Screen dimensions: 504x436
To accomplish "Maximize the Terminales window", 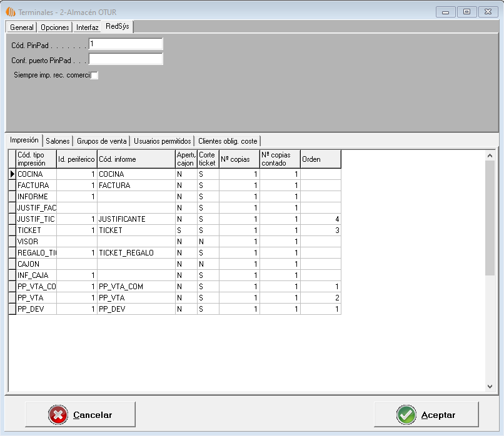I will [x=466, y=12].
